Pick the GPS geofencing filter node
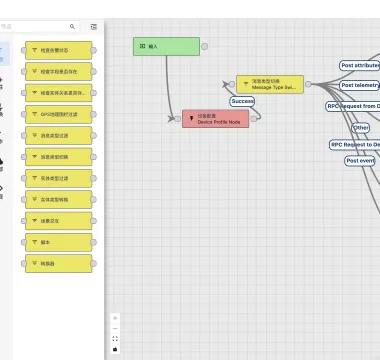This screenshot has height=360, width=380. 59,114
